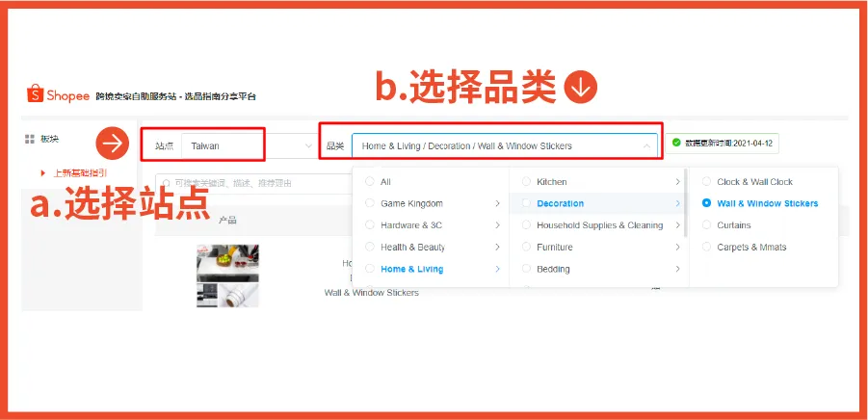Screen dimensions: 868x420
Task: Click Decoration category label
Action: 561,203
